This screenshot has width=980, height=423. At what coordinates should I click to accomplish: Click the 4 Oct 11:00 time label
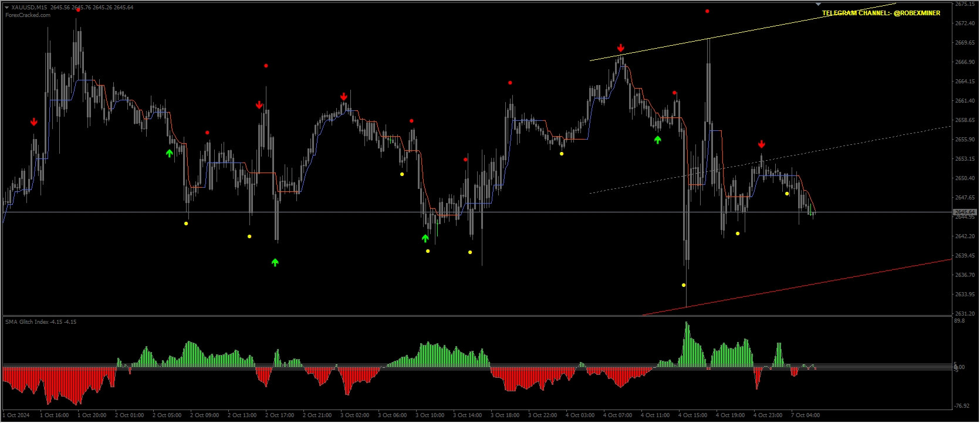pos(655,415)
